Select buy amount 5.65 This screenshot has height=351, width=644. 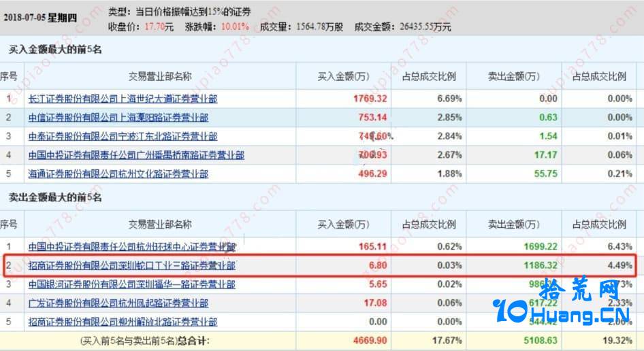[x=378, y=284]
